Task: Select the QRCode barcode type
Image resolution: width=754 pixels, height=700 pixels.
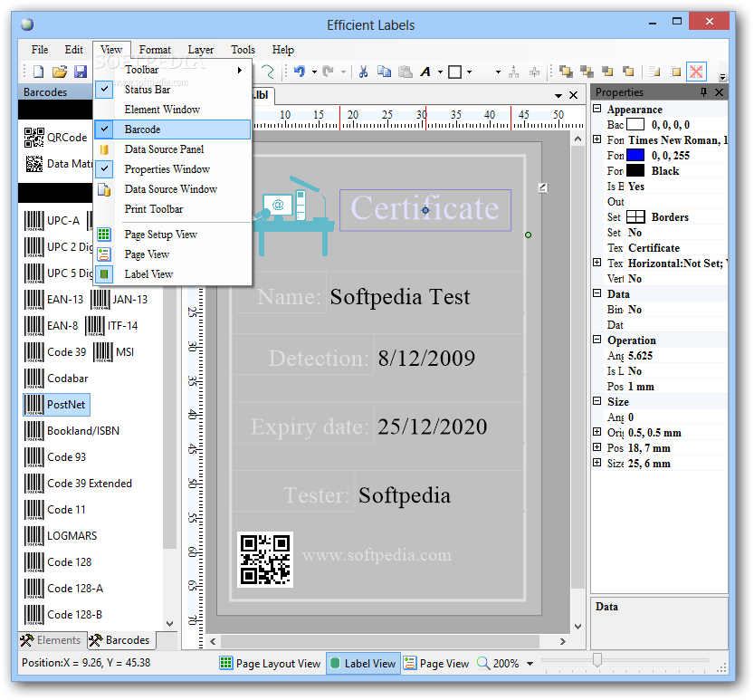Action: (x=56, y=138)
